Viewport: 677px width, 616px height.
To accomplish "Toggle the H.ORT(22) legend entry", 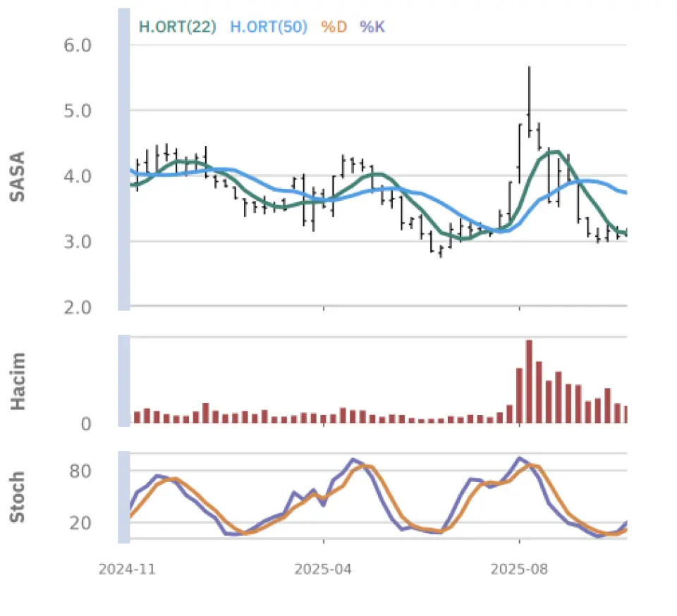I will pyautogui.click(x=177, y=27).
